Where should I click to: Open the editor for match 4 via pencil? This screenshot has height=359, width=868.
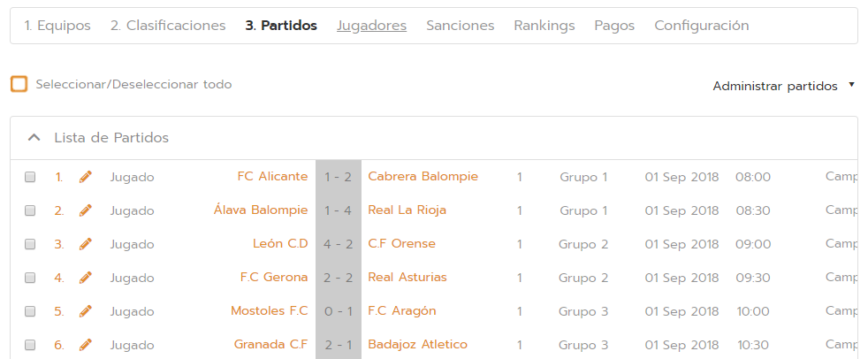click(85, 278)
